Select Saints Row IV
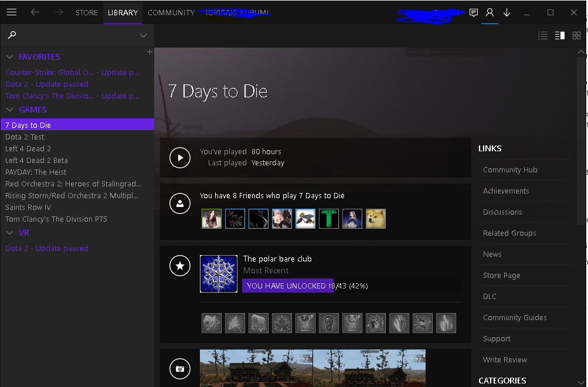Image resolution: width=588 pixels, height=387 pixels. point(77,207)
